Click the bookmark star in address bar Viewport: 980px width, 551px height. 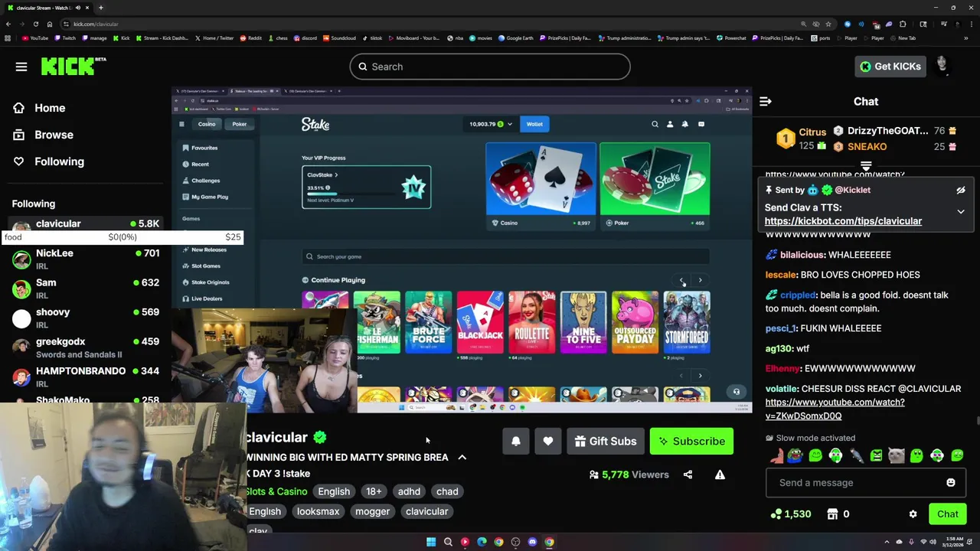(828, 24)
